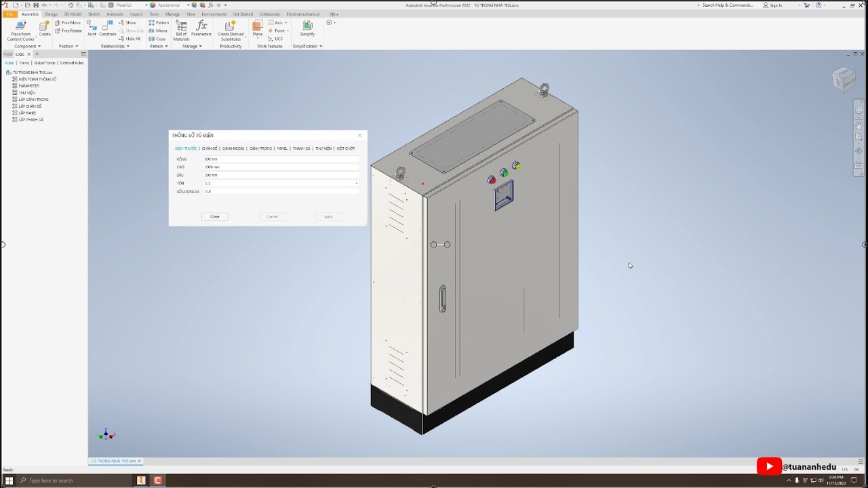
Task: Open the Material dropdown in title bar
Action: 146,5
